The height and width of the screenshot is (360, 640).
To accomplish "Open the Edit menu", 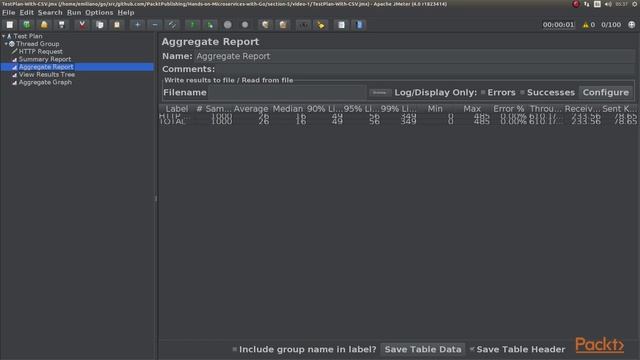I will [x=27, y=13].
